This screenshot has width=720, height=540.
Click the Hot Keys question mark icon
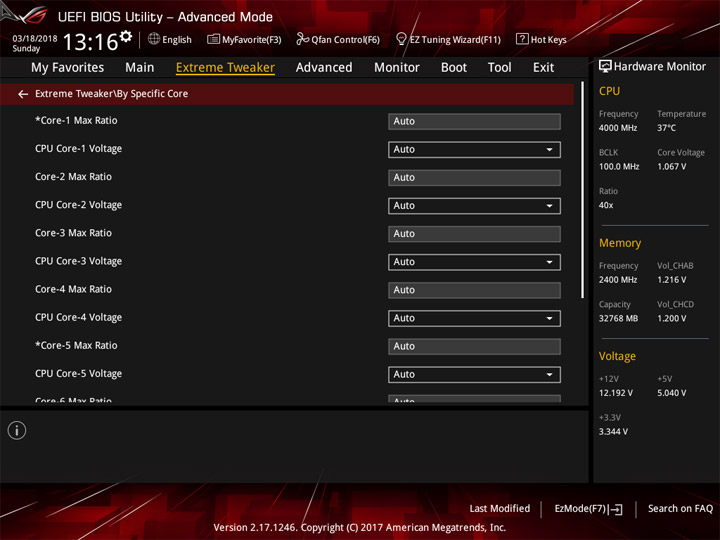(x=522, y=39)
